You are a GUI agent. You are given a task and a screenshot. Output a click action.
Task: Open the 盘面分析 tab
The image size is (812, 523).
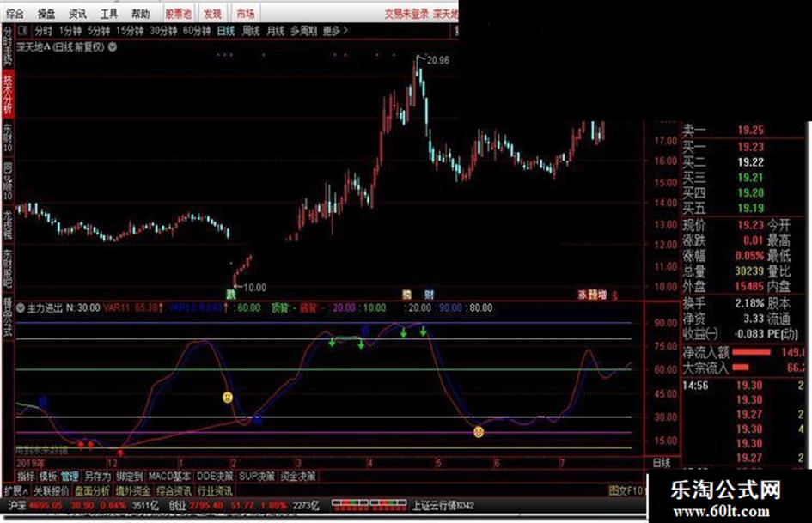tap(92, 490)
